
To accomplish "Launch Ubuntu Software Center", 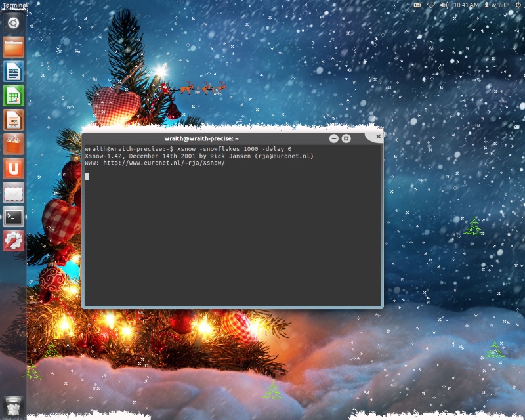I will click(x=13, y=144).
